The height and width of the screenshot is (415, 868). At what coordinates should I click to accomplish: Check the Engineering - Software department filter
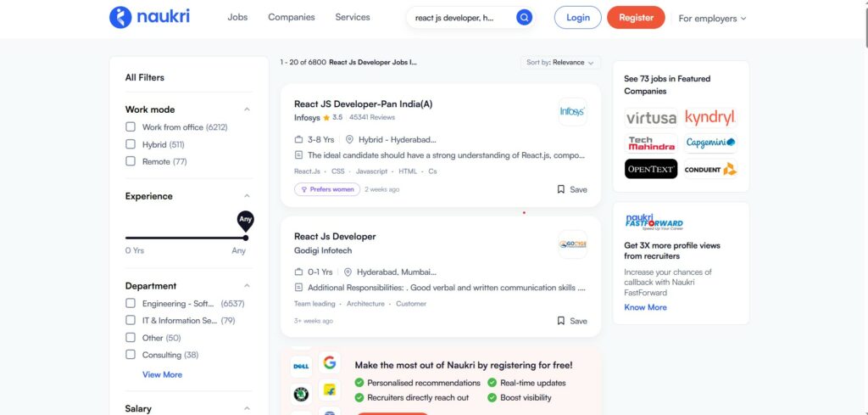130,303
